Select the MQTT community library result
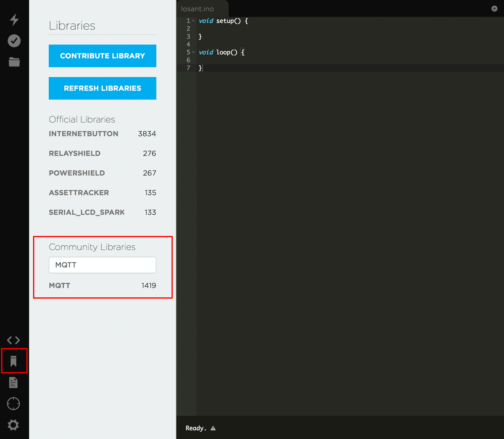Screen dimensions: 504x439 coord(102,286)
